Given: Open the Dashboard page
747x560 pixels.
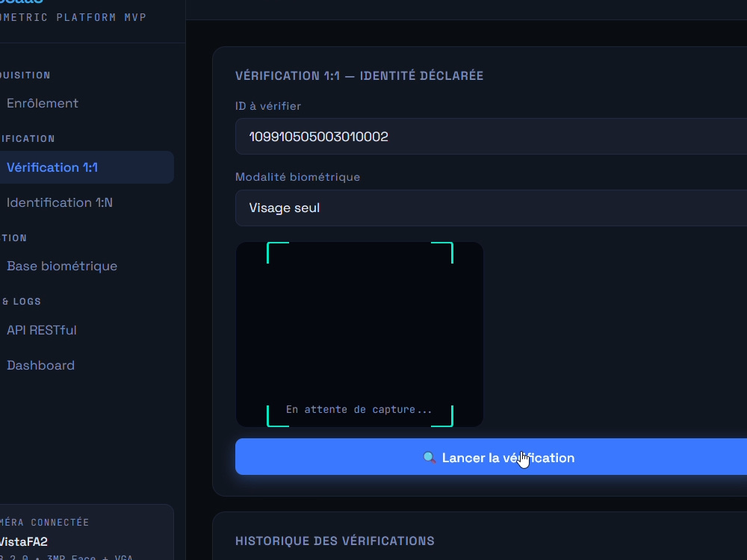Looking at the screenshot, I should click(40, 365).
